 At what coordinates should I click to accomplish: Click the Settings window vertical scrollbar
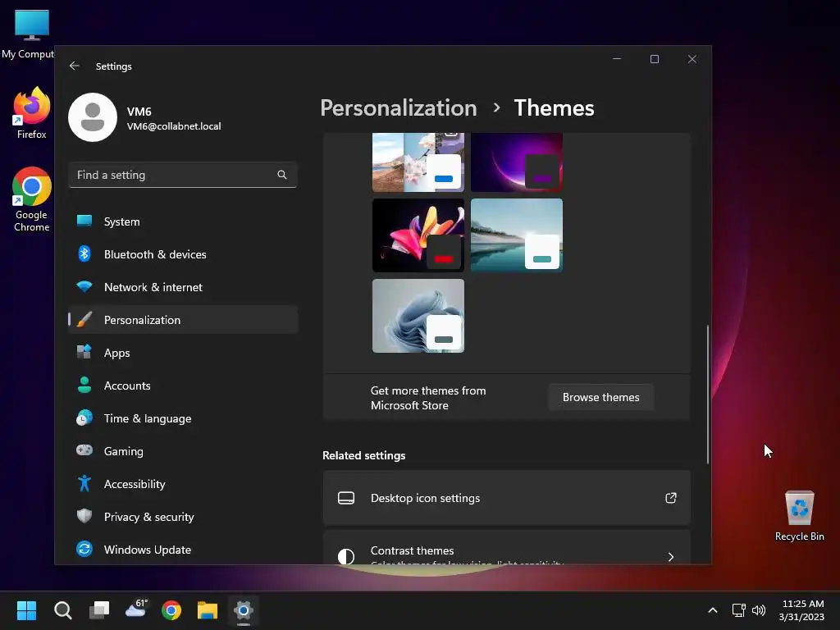point(708,394)
